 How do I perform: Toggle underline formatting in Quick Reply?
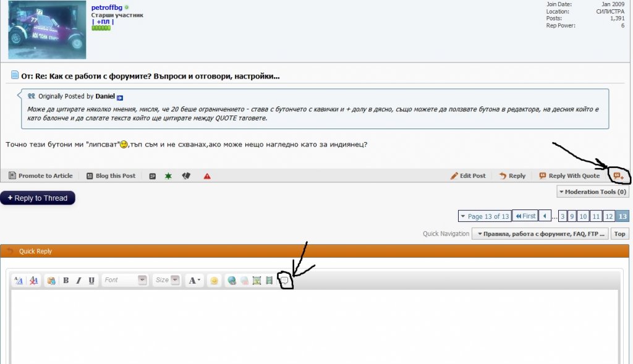[x=91, y=281]
